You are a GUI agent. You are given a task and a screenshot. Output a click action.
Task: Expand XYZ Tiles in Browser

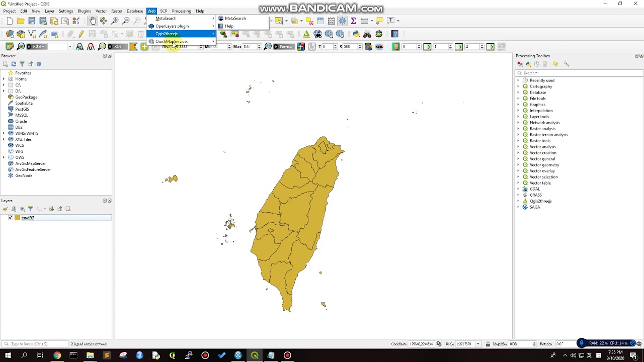[x=4, y=139]
